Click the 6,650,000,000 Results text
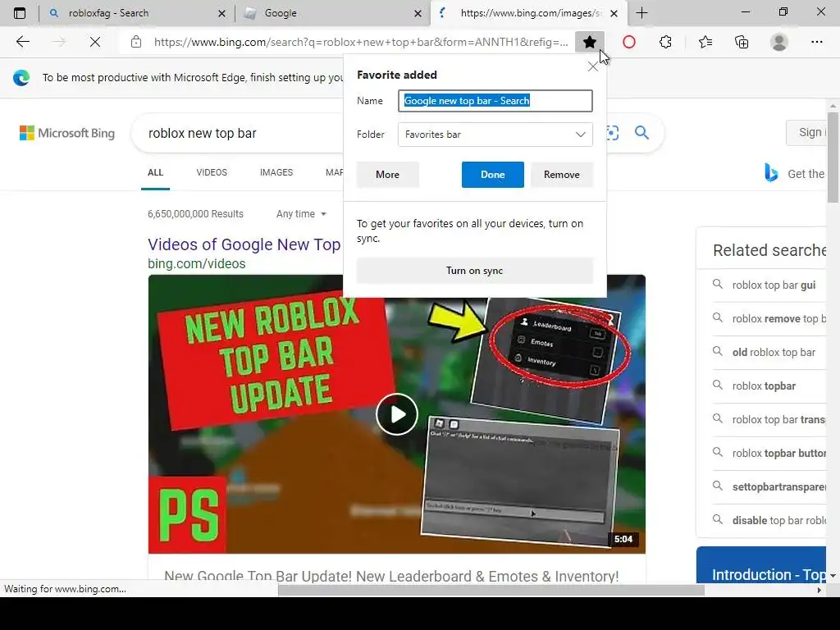Image resolution: width=840 pixels, height=630 pixels. point(195,214)
